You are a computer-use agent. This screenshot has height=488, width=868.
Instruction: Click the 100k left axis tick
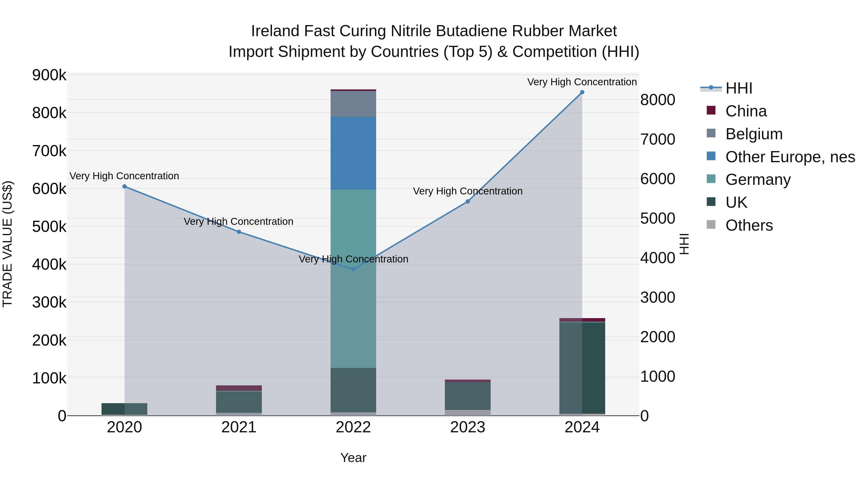[49, 378]
